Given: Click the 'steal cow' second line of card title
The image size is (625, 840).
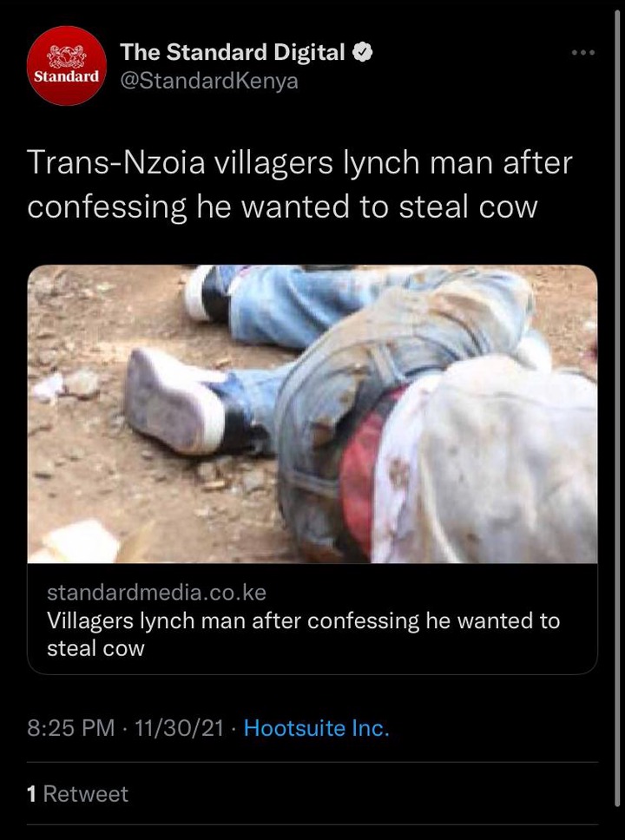Looking at the screenshot, I should click(96, 649).
